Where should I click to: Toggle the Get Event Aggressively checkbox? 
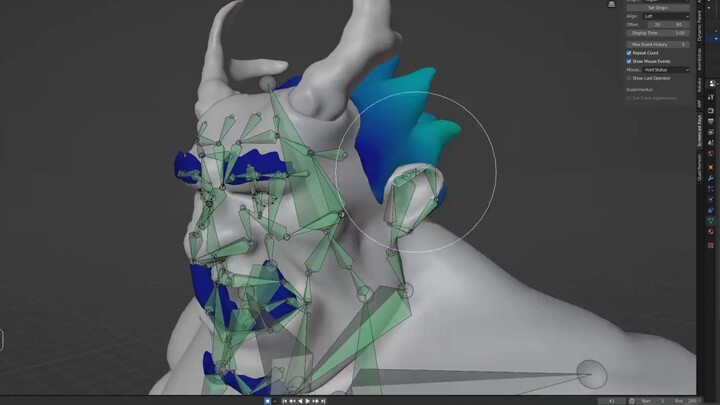pos(629,98)
